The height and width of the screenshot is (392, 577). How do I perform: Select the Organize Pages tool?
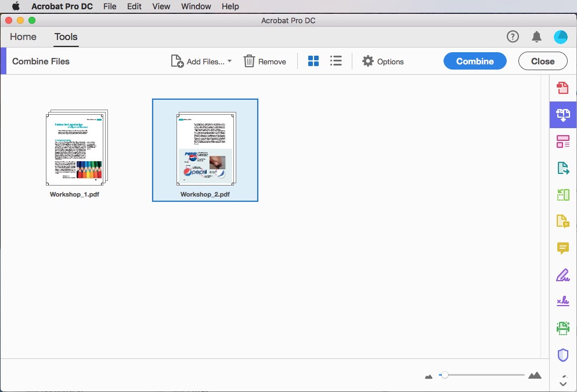pyautogui.click(x=562, y=141)
